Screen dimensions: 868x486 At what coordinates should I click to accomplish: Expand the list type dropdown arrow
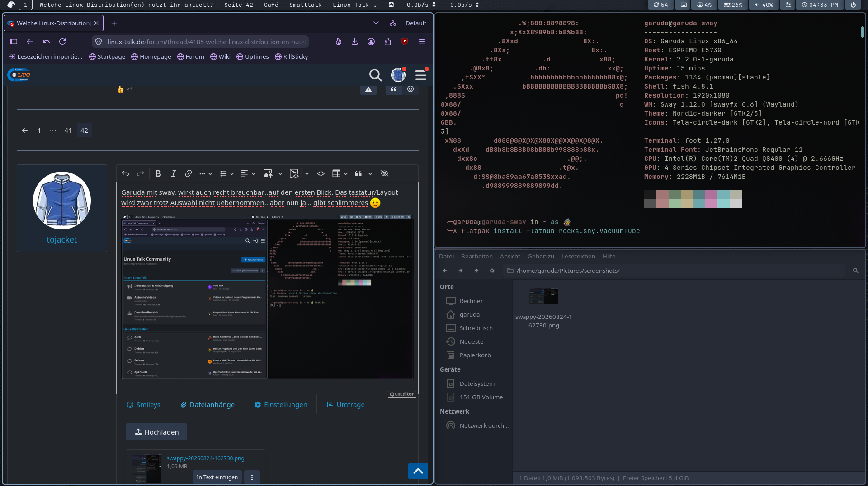[x=232, y=173]
